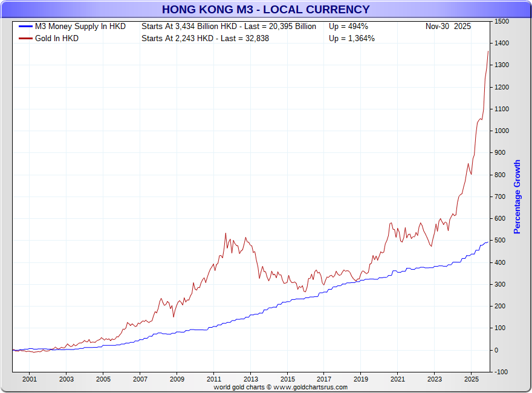
Task: Click the 2015 x-axis year label
Action: (x=287, y=379)
